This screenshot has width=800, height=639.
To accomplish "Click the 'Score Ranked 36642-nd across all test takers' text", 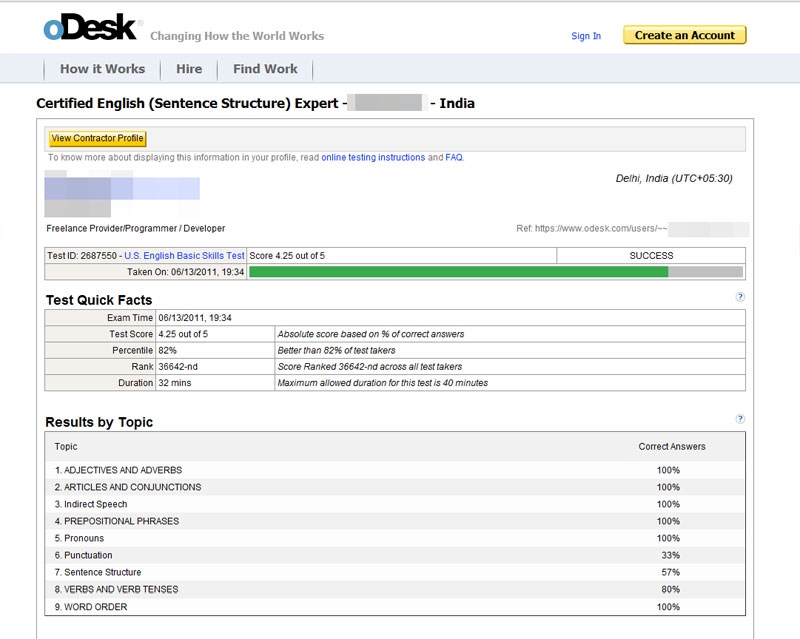I will (370, 367).
